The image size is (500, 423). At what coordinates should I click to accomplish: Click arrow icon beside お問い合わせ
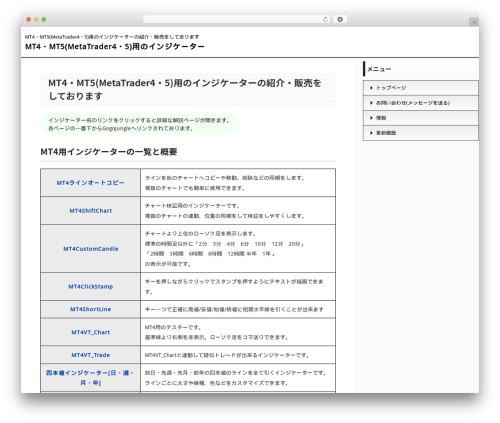[x=371, y=103]
